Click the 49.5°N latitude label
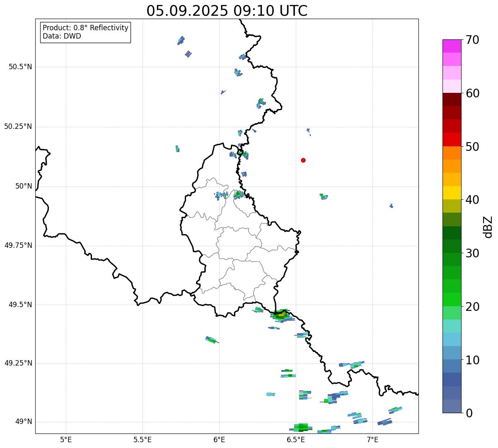The height and width of the screenshot is (448, 498). coord(20,305)
